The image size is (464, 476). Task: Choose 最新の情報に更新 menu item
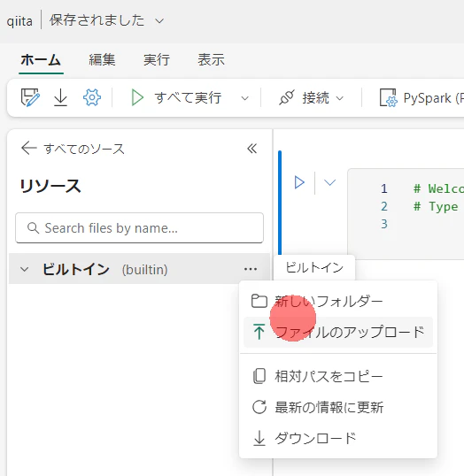coord(338,407)
